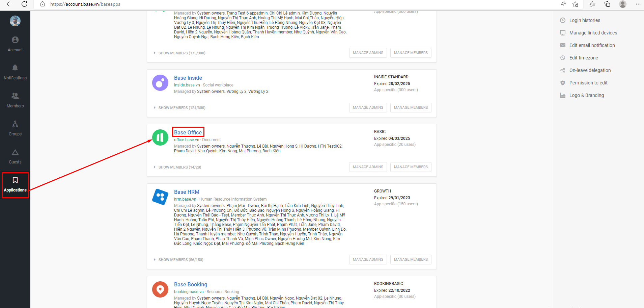Image resolution: width=644 pixels, height=308 pixels.
Task: Click the BOOKINGBASIC plan label
Action: (x=389, y=284)
